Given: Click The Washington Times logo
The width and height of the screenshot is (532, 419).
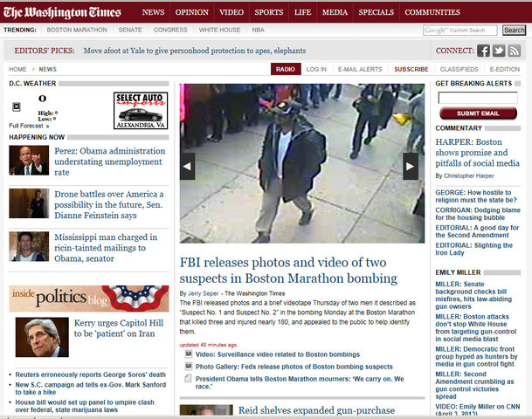Looking at the screenshot, I should (62, 12).
